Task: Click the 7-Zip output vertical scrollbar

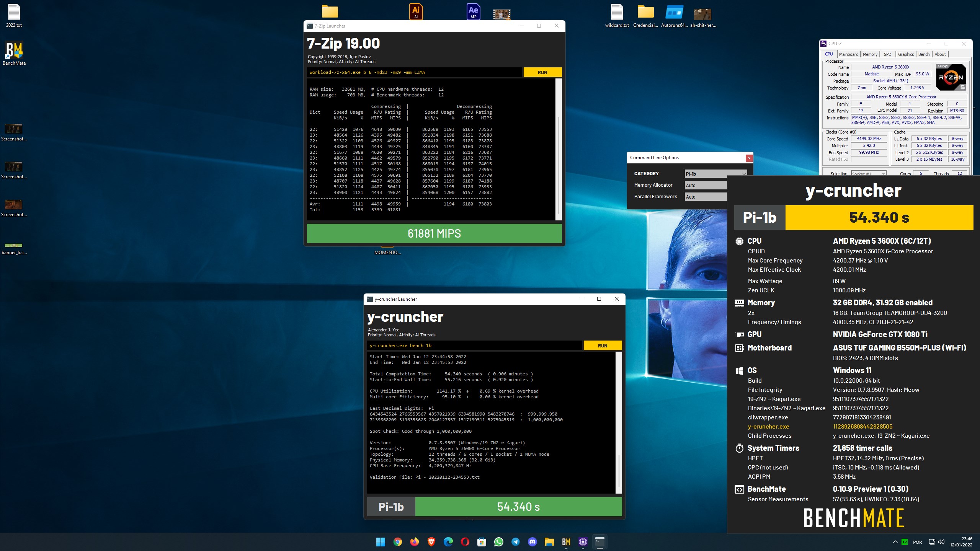Action: 559,149
